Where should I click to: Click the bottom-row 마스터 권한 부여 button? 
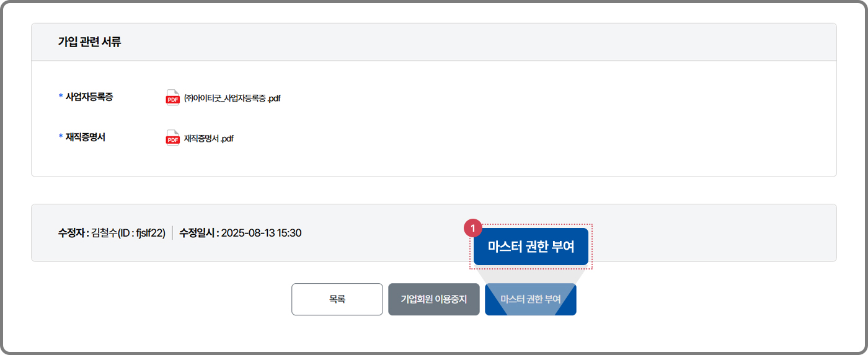pyautogui.click(x=530, y=299)
